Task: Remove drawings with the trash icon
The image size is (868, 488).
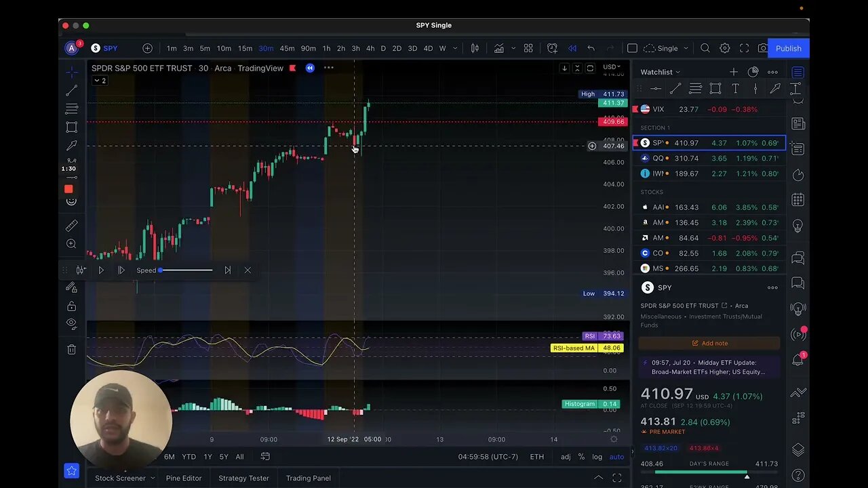Action: (x=71, y=349)
